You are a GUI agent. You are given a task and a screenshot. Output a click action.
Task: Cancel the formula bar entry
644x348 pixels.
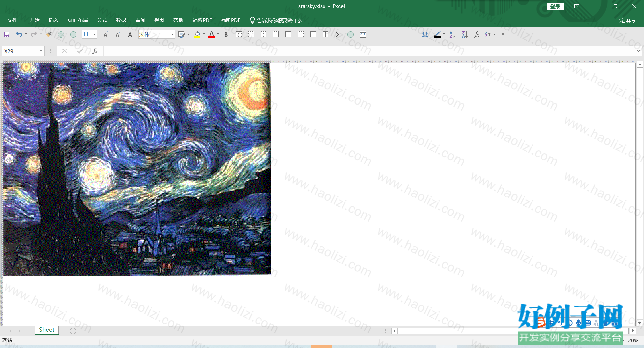click(x=65, y=51)
